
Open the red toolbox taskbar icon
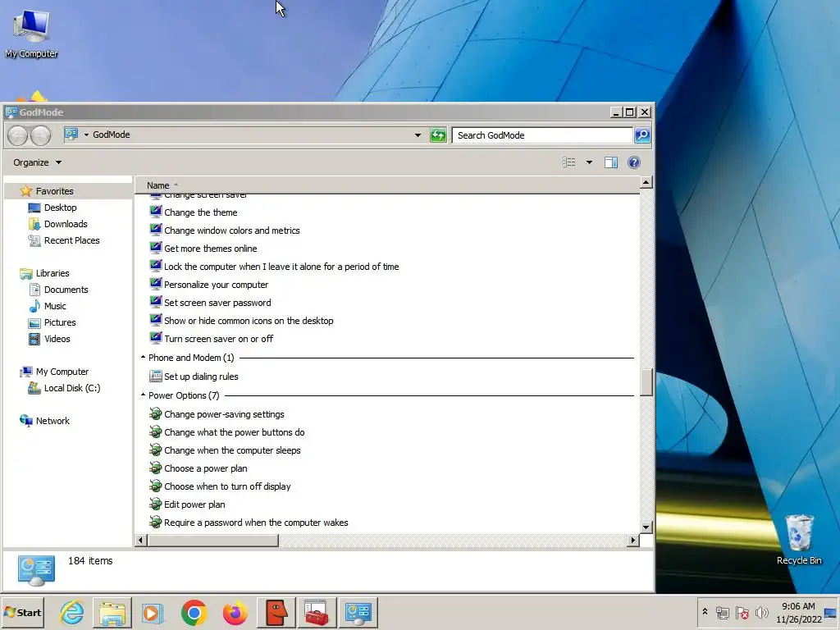click(317, 612)
